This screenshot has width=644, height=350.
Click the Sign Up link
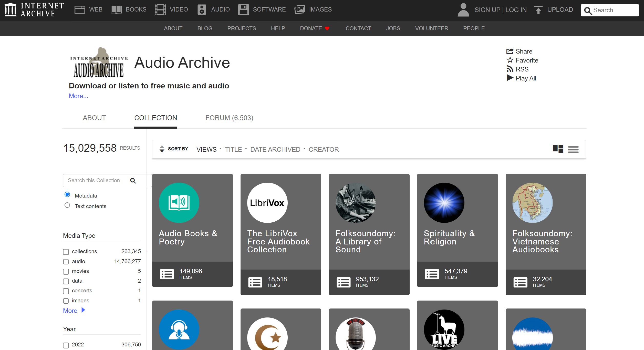click(x=487, y=10)
